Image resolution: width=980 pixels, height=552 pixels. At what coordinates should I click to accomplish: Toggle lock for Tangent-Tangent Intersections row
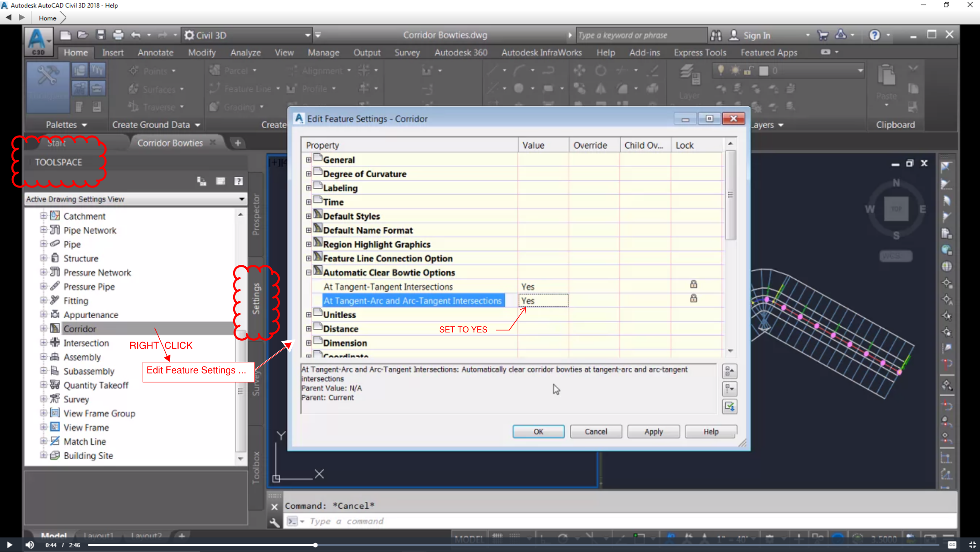[x=693, y=284]
